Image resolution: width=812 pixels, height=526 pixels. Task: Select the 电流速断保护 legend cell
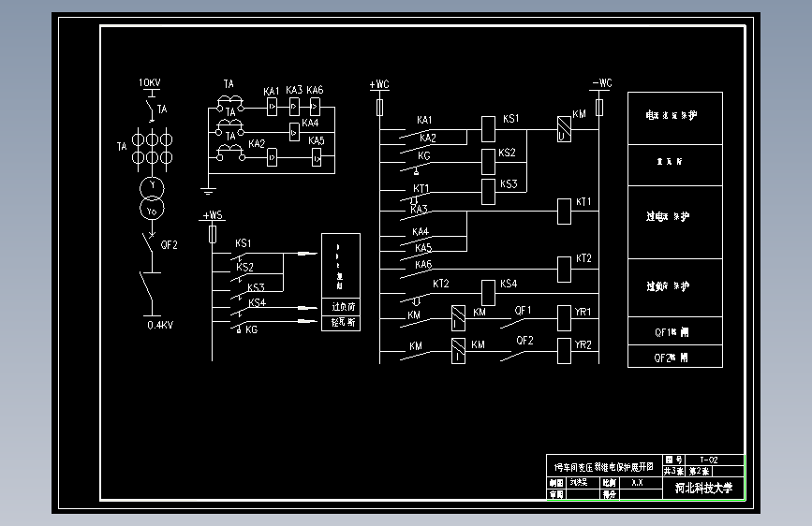click(x=675, y=119)
